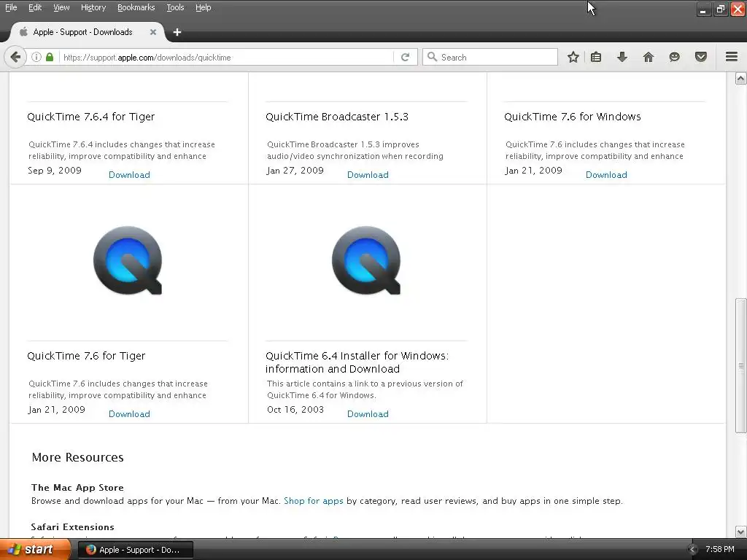The image size is (747, 560).
Task: Click QuickTime 6.4 Installer for Windows title
Action: coord(357,362)
